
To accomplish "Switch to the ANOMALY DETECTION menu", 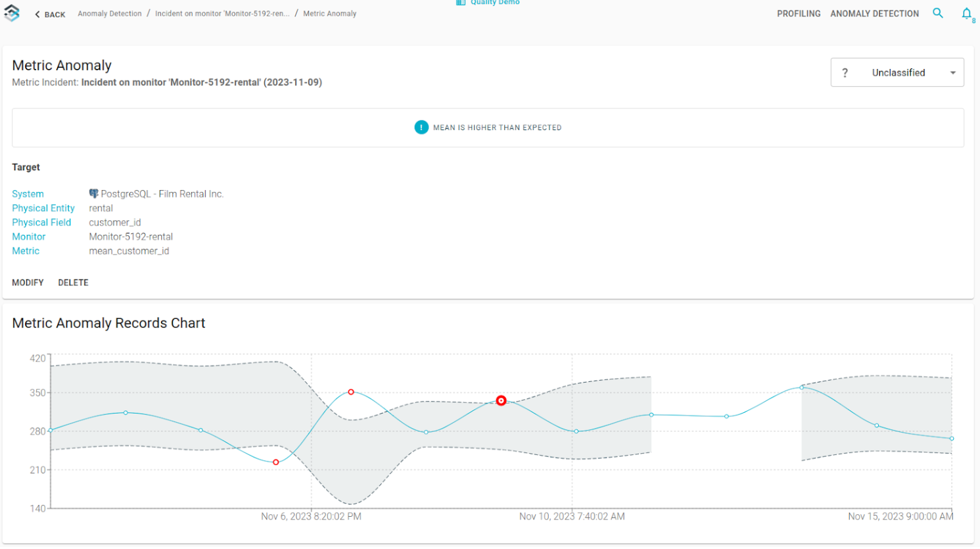I will point(875,14).
